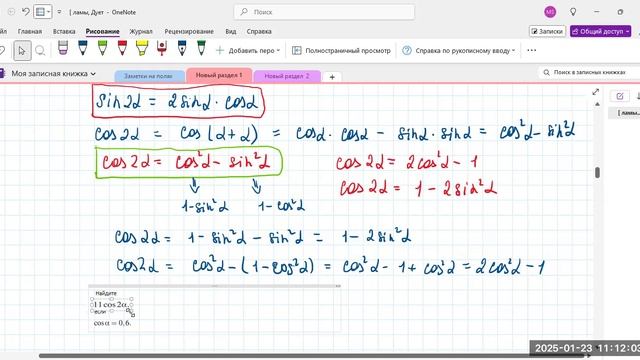Click the three-dots ribbon overflow button
Image resolution: width=640 pixels, height=360 pixels.
click(531, 51)
